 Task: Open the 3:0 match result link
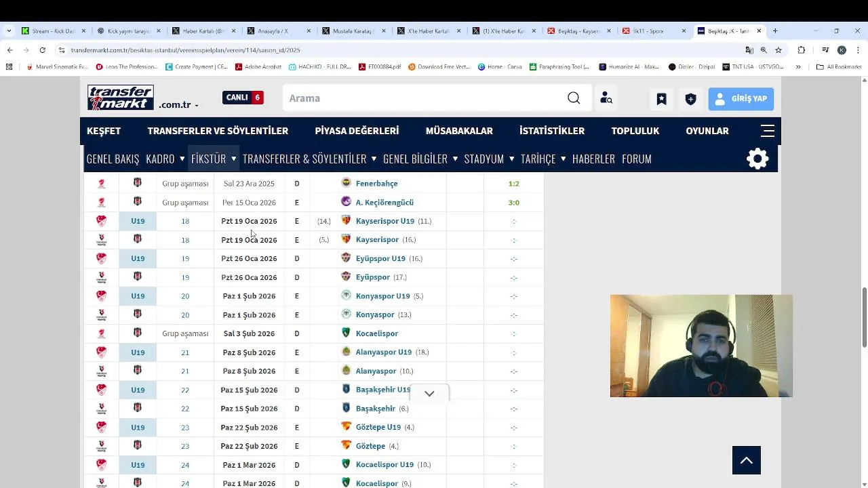coord(513,203)
